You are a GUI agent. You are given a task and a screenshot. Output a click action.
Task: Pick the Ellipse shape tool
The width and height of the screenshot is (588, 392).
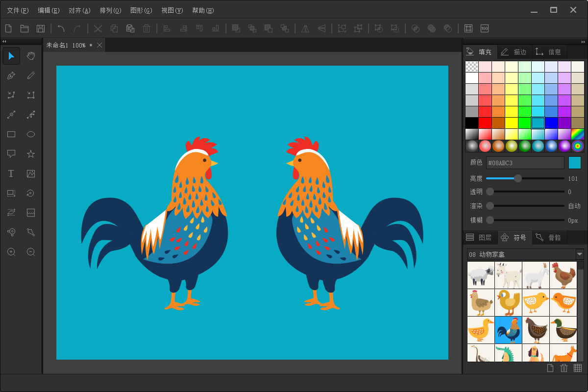[x=31, y=134]
